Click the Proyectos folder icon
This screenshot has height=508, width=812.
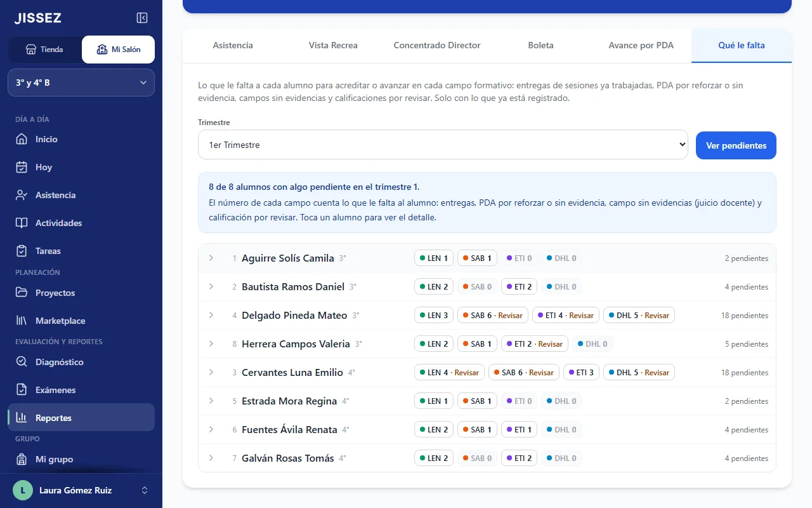pyautogui.click(x=22, y=293)
